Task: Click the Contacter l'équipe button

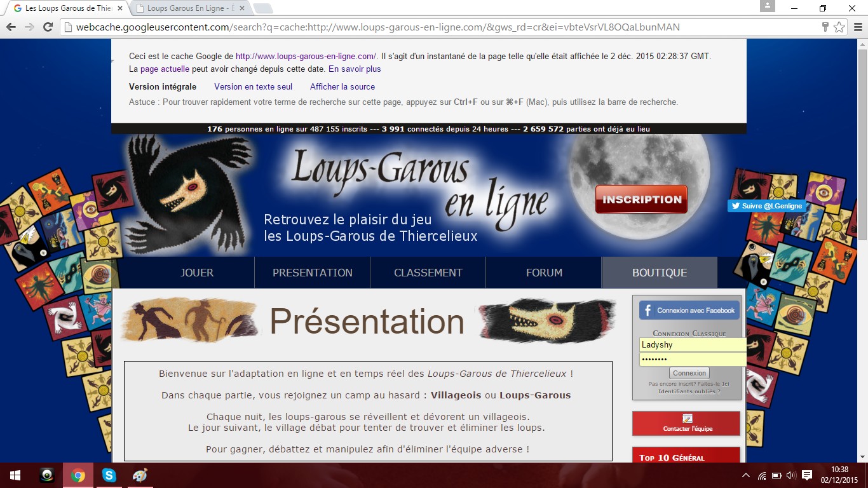Action: tap(686, 424)
